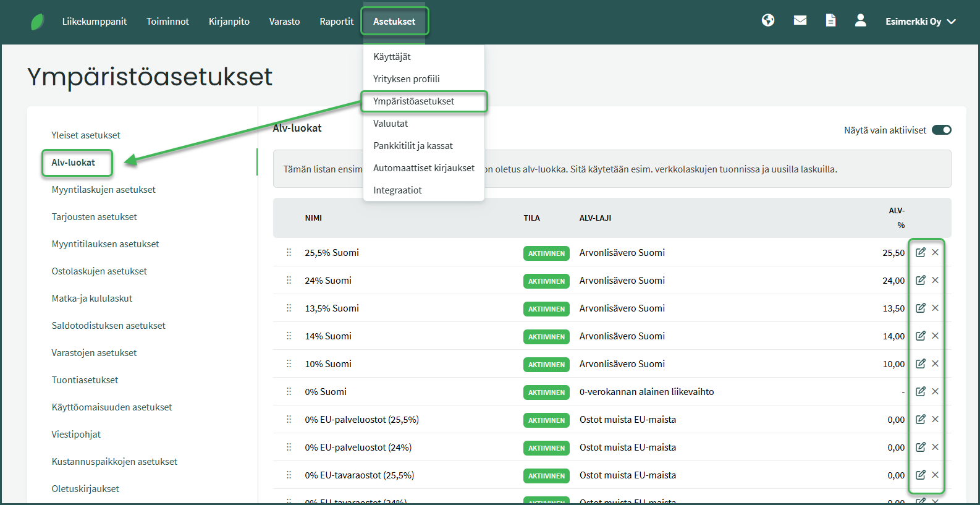Screen dimensions: 980x505
Task: Delete the 10% Suomi VAT class
Action: click(936, 363)
